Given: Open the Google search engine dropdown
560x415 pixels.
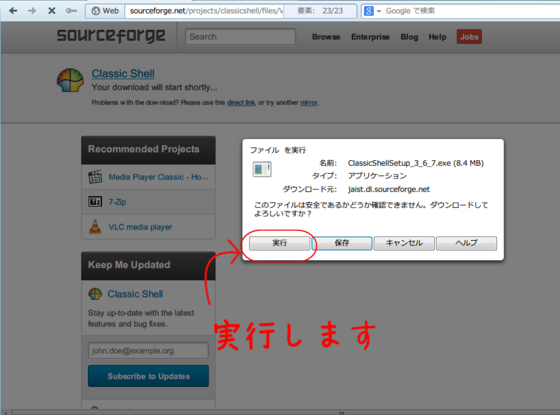Looking at the screenshot, I should 372,11.
